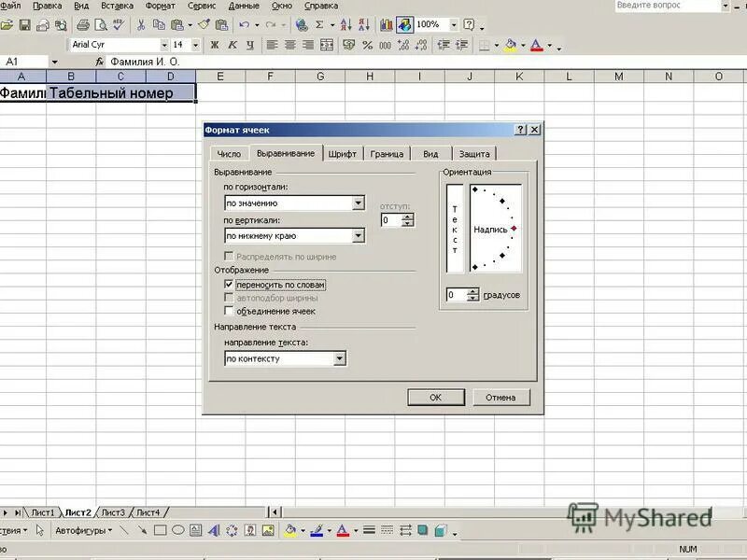The image size is (747, 560).
Task: Click the Underline Ч button
Action: coord(250,45)
